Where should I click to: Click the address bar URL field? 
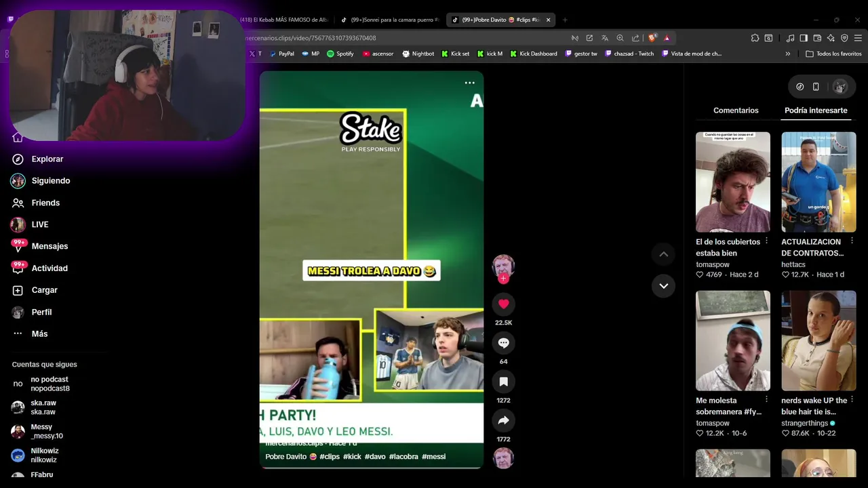407,38
